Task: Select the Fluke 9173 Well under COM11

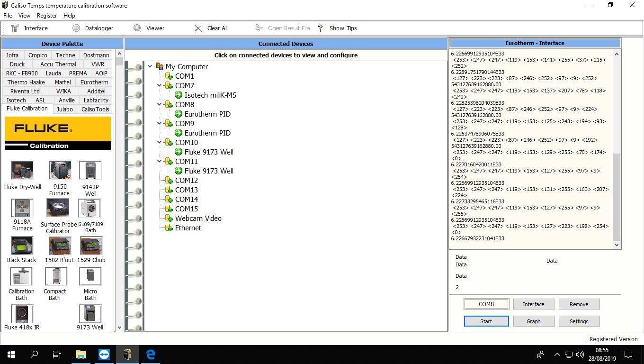Action: click(x=209, y=171)
